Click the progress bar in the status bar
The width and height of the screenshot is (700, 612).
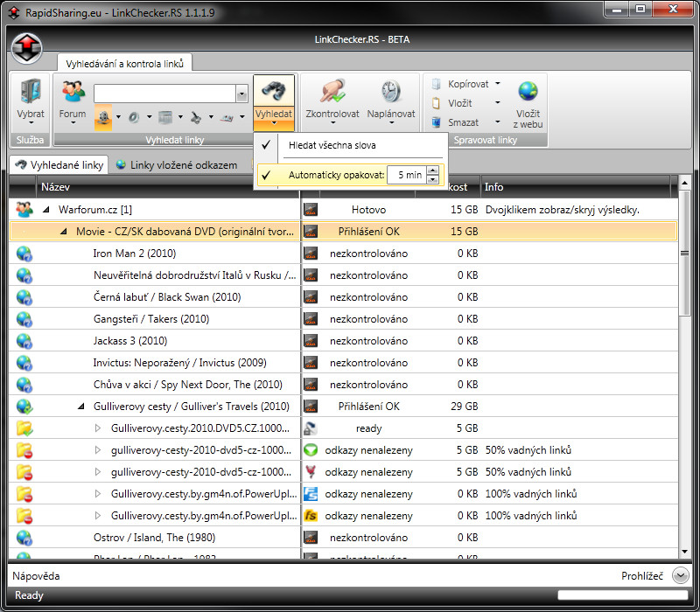click(623, 595)
